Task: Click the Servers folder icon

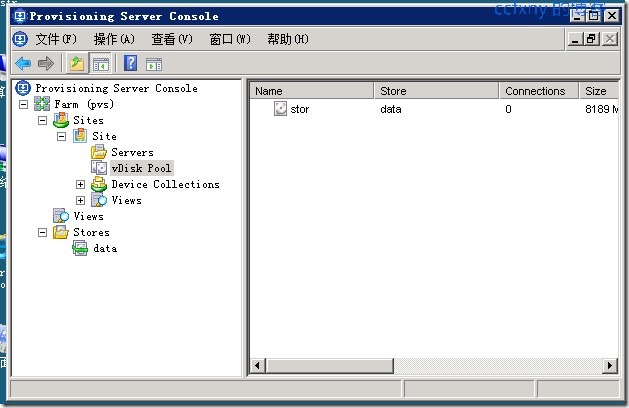Action: coord(99,152)
